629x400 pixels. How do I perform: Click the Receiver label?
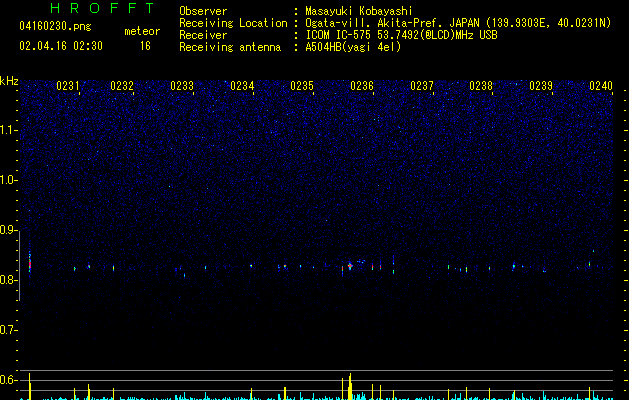(203, 35)
